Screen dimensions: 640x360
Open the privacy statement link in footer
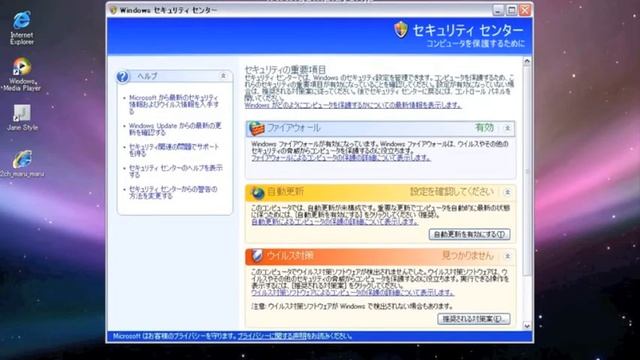[272, 336]
